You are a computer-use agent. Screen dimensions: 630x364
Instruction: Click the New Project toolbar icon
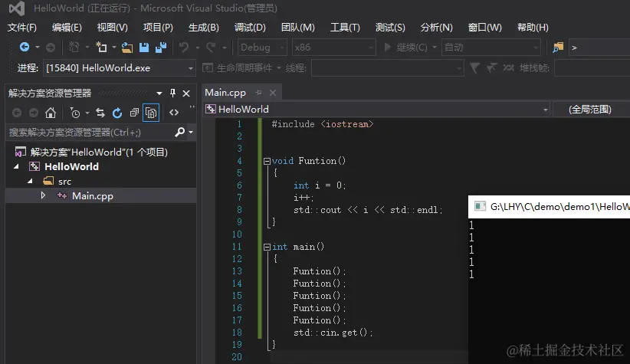pos(101,48)
